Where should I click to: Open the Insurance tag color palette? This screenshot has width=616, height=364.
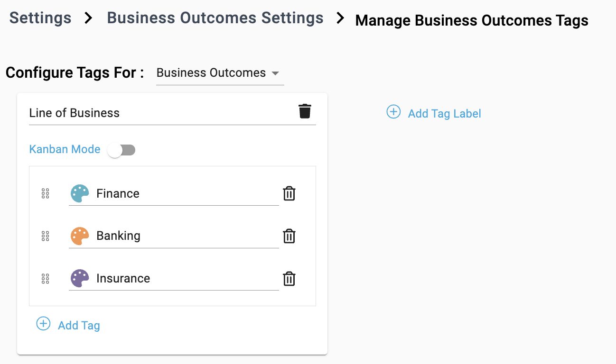pyautogui.click(x=80, y=279)
